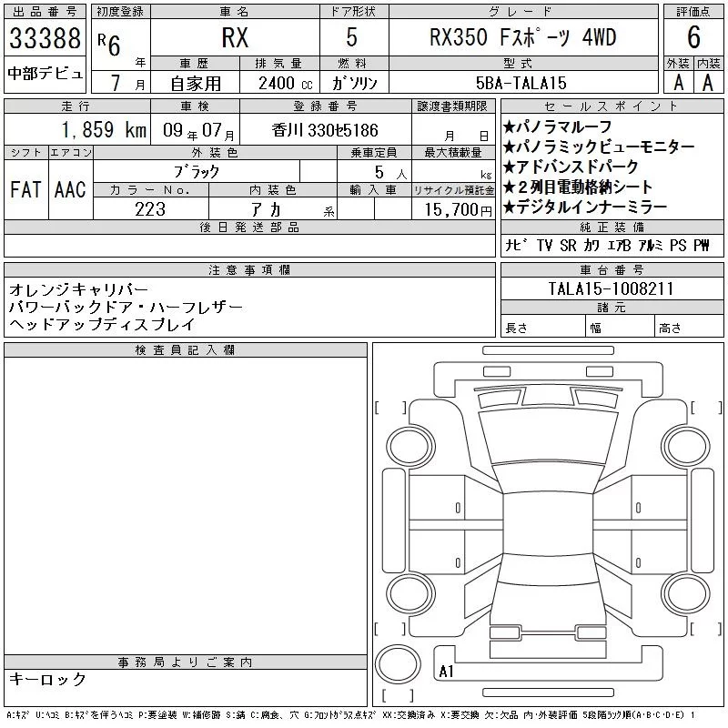Click the exterior grade A under 外装
Screen dimensions: 728x728
(x=678, y=83)
